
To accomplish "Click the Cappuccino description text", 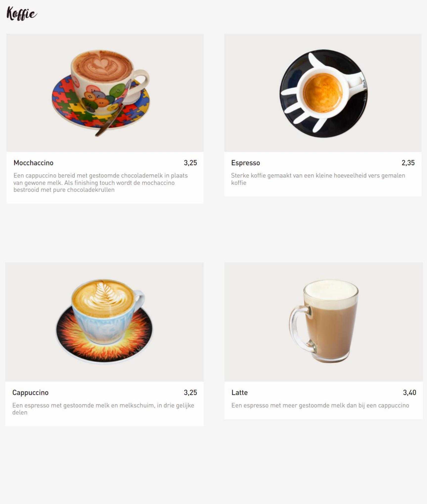I will tap(103, 409).
